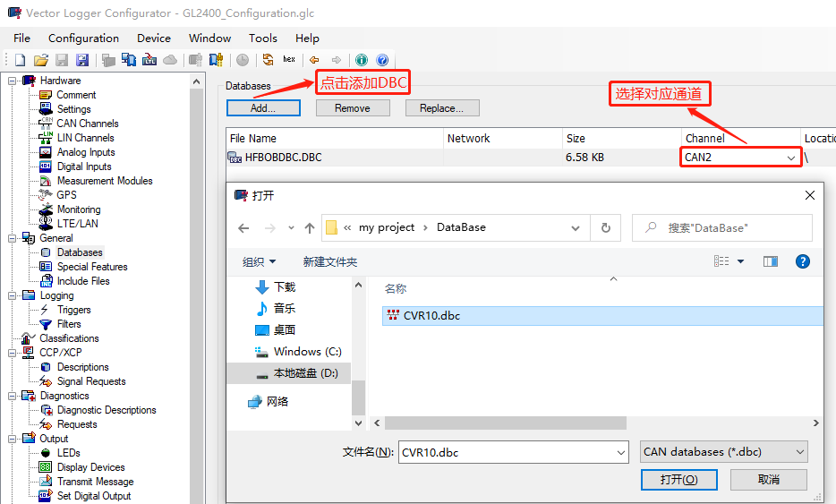Open the view options dropdown arrow

pyautogui.click(x=740, y=261)
